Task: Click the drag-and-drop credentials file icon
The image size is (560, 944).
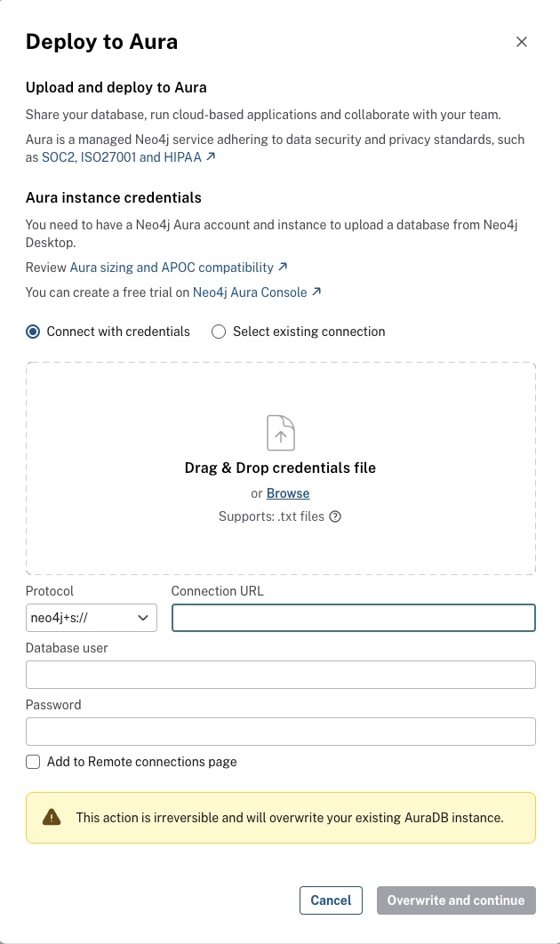Action: pos(280,433)
